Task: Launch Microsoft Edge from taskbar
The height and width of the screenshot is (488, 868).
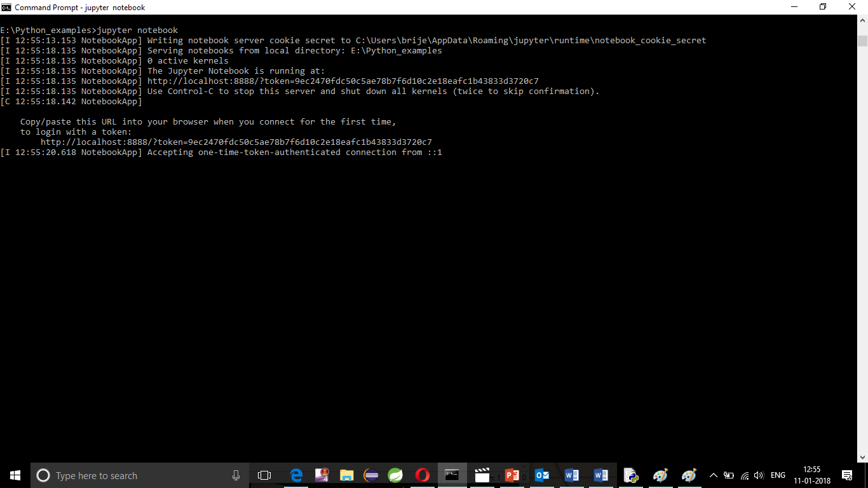Action: click(x=296, y=475)
